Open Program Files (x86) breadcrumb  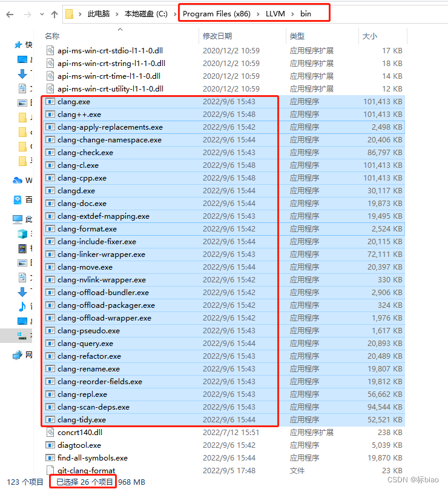click(217, 14)
